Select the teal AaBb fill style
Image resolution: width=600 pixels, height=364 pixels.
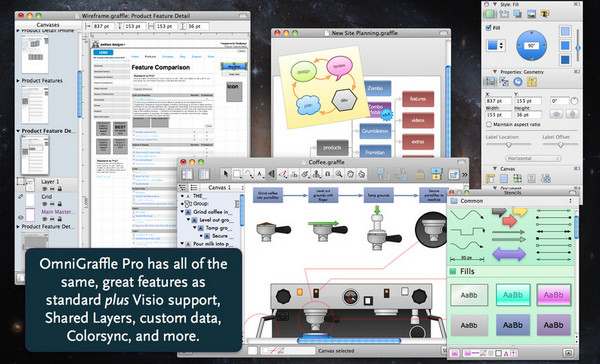[513, 295]
